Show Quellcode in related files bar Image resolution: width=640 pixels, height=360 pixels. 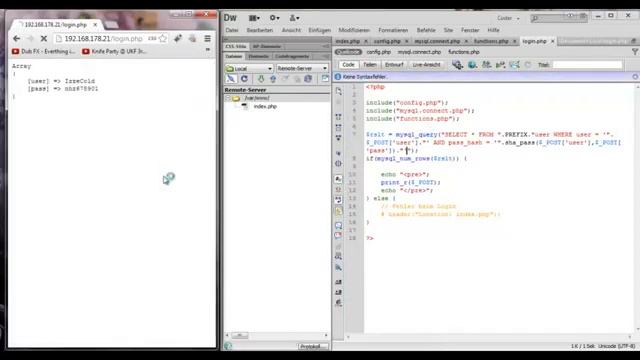point(348,52)
